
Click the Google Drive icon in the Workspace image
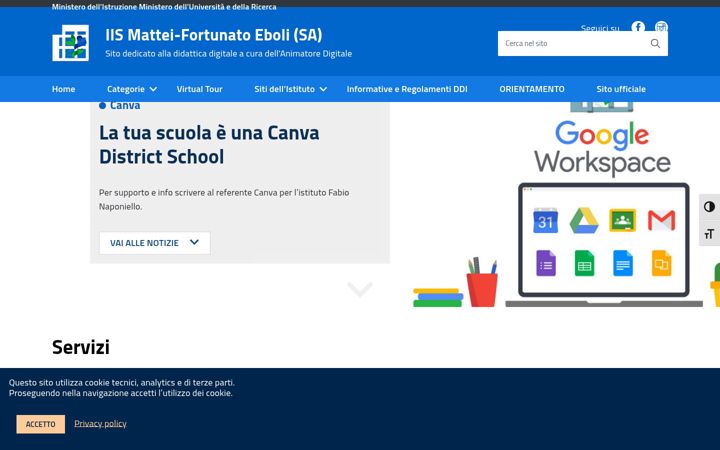coord(584,220)
